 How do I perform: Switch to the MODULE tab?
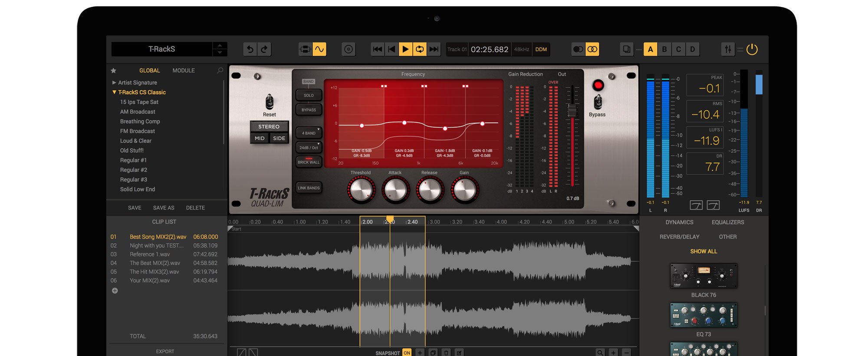click(184, 70)
